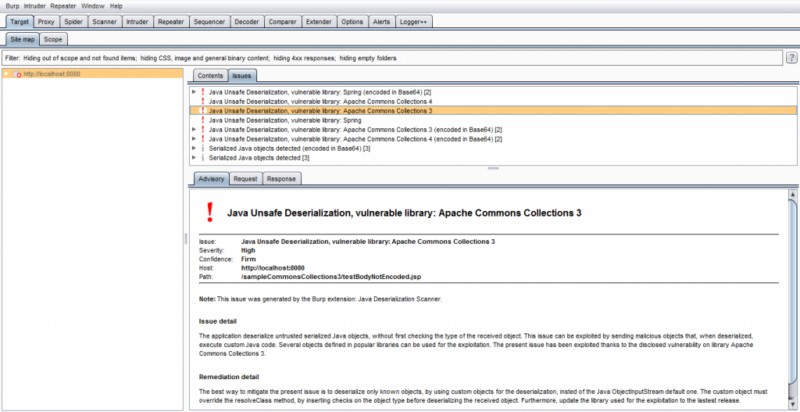800x412 pixels.
Task: Select the Target tab
Action: point(20,22)
